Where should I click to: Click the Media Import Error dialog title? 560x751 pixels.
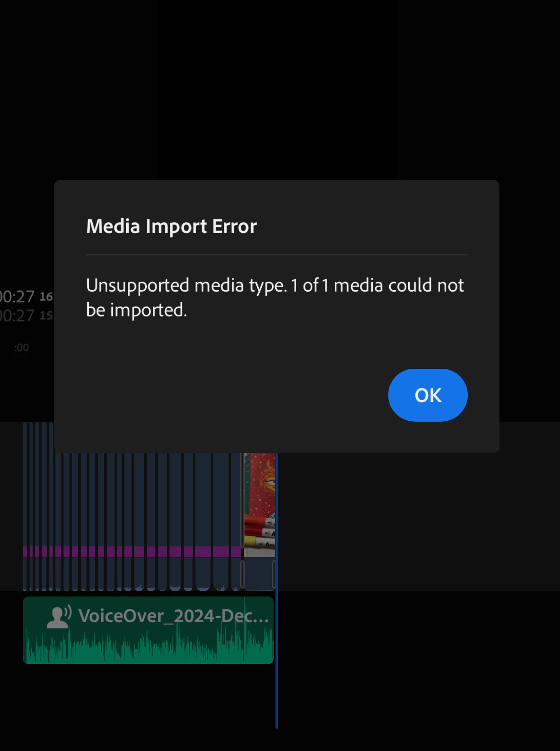pyautogui.click(x=171, y=226)
